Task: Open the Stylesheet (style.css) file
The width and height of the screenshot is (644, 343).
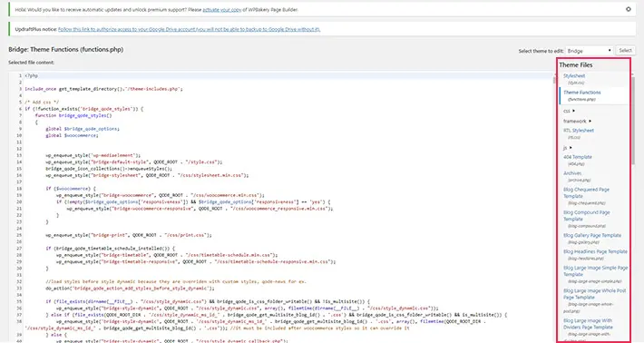Action: [574, 76]
